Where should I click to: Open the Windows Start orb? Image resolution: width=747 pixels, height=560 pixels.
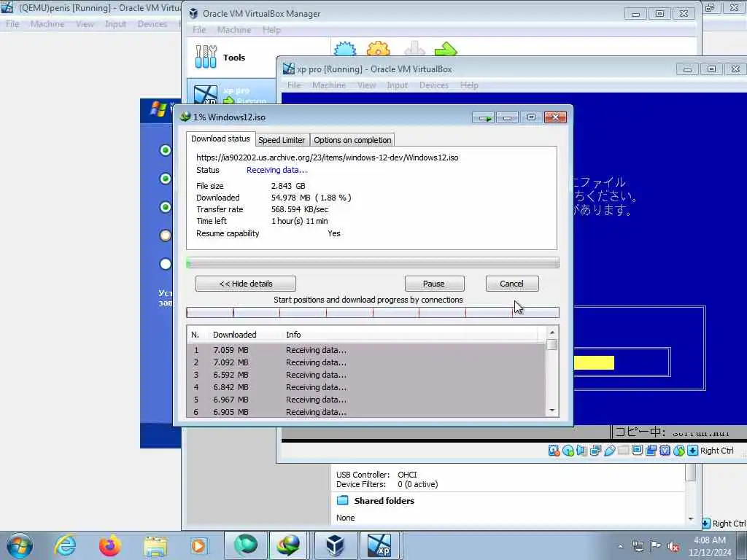point(20,545)
